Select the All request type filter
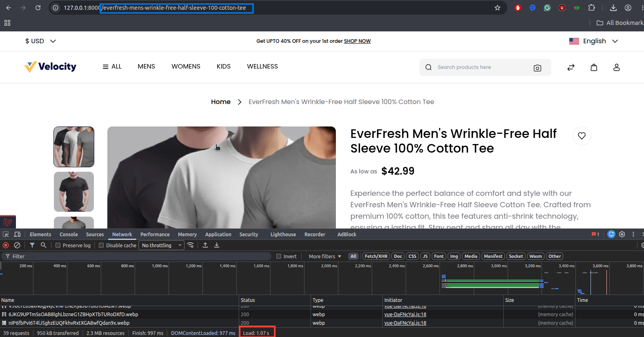The height and width of the screenshot is (337, 644). 353,256
